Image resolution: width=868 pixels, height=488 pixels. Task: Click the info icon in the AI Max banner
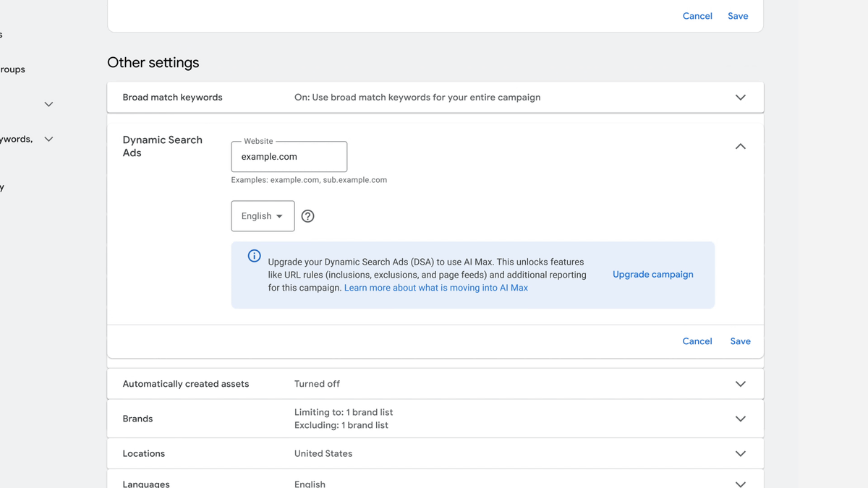click(255, 256)
